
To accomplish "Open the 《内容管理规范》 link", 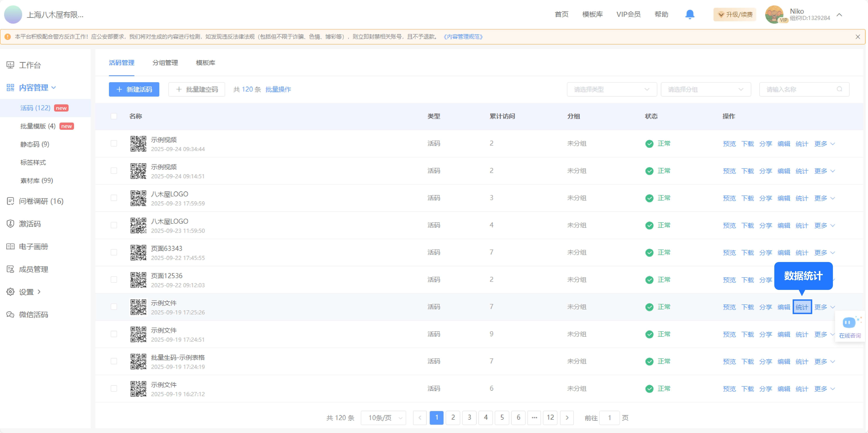I will [463, 37].
